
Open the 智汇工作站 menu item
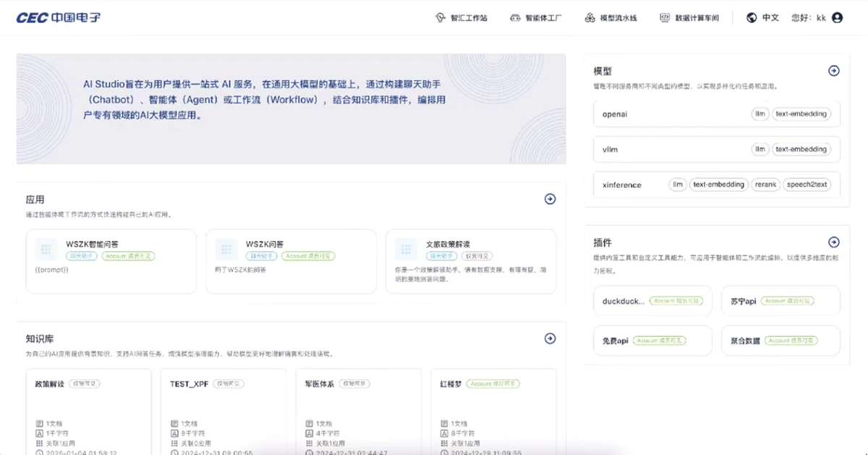pos(461,18)
